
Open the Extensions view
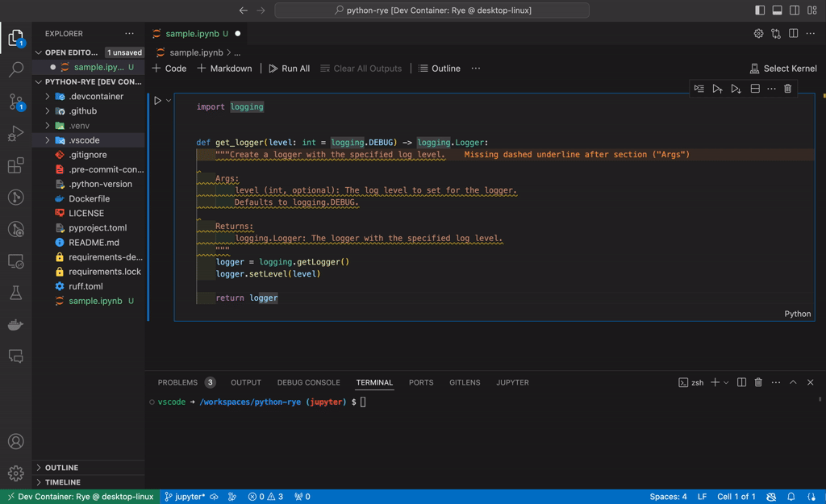click(x=16, y=165)
